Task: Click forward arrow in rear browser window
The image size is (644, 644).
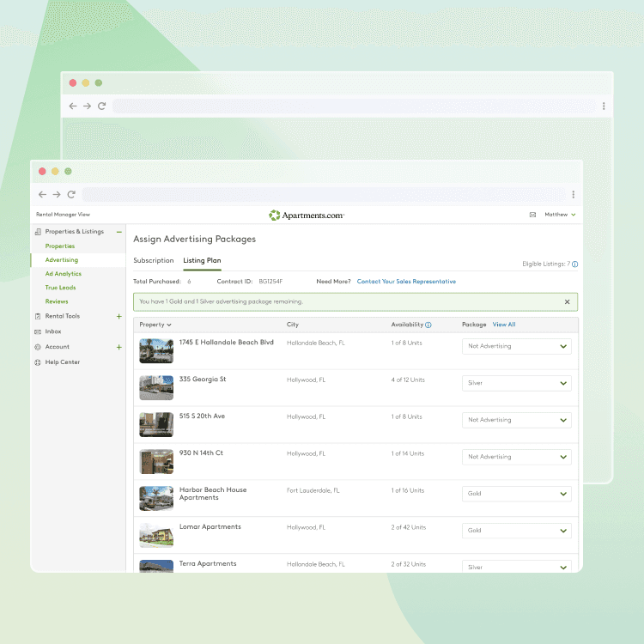Action: coord(87,106)
